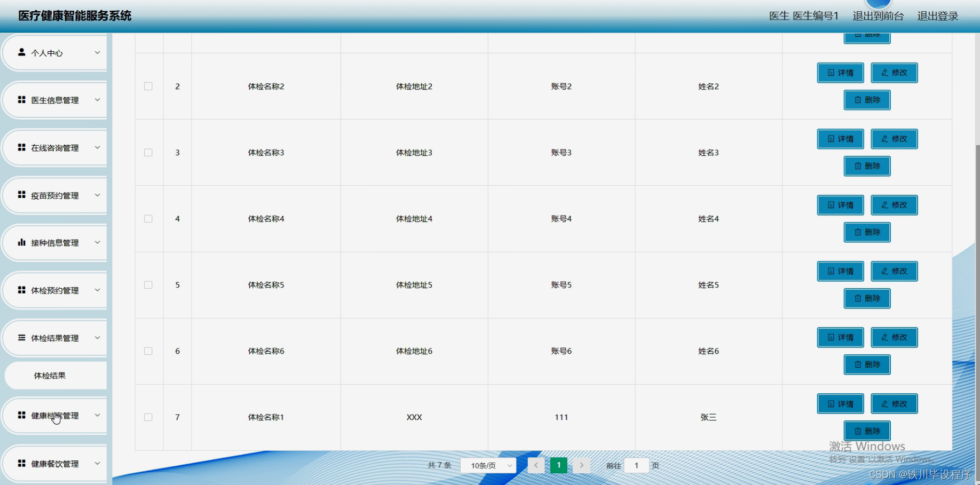Image resolution: width=980 pixels, height=485 pixels.
Task: Click 退出到前台 link in header
Action: (x=878, y=16)
